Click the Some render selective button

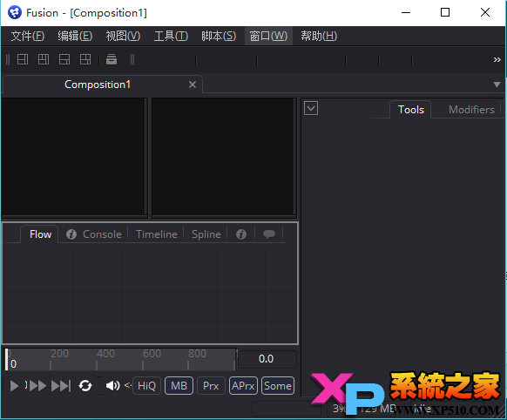[x=278, y=386]
